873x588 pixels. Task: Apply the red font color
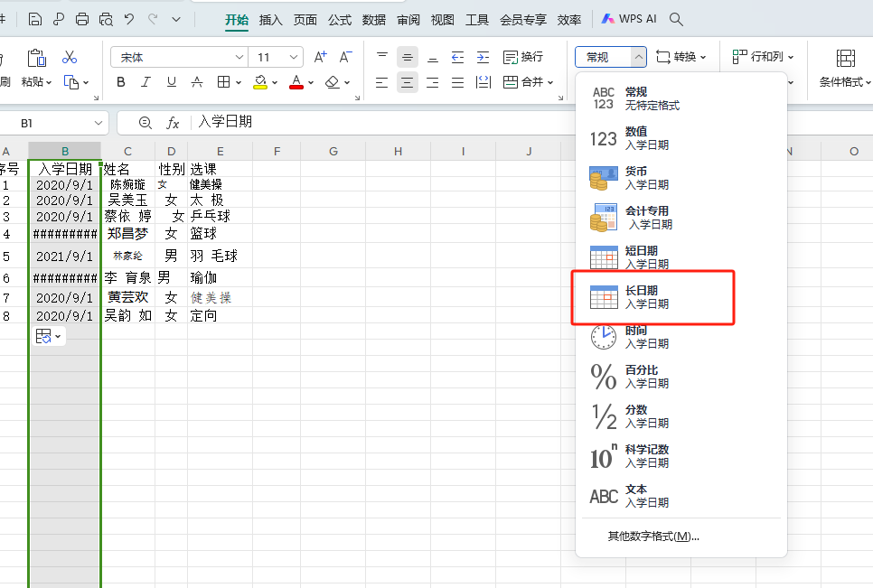(x=296, y=82)
